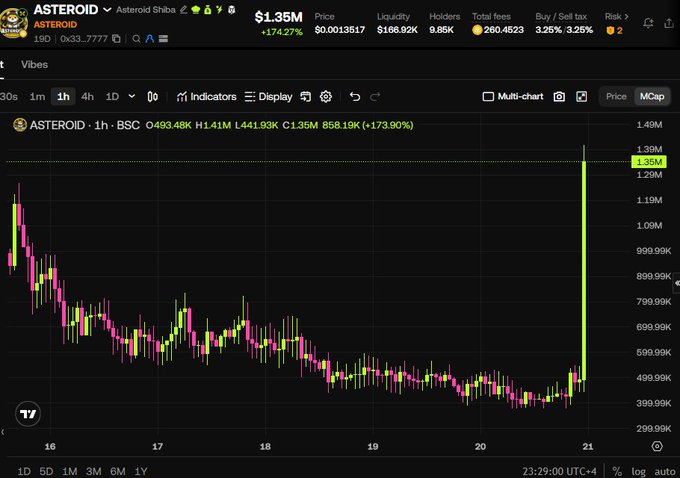Click the Total fees label
Viewport: 680px width, 478px height.
point(491,16)
